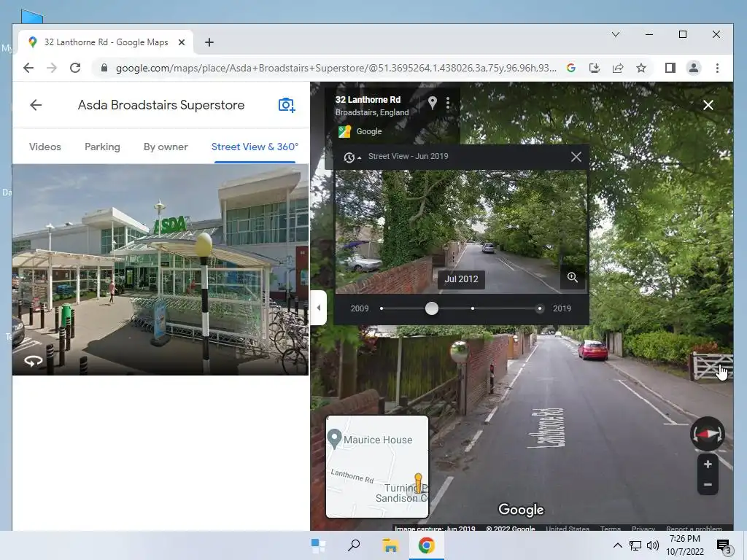
Task: Open the Videos tab
Action: point(44,147)
